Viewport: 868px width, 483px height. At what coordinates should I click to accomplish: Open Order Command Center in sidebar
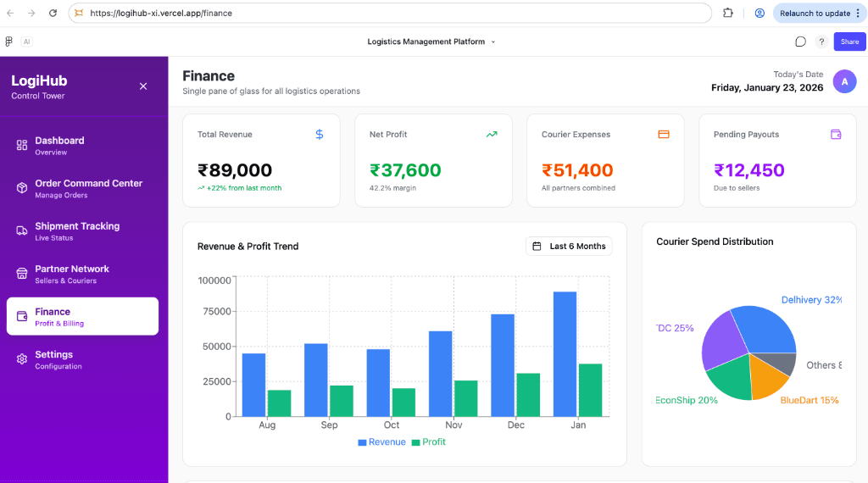click(x=82, y=189)
